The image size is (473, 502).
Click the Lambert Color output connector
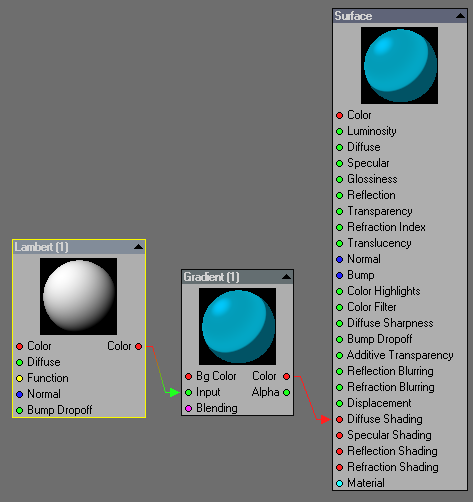(x=138, y=346)
